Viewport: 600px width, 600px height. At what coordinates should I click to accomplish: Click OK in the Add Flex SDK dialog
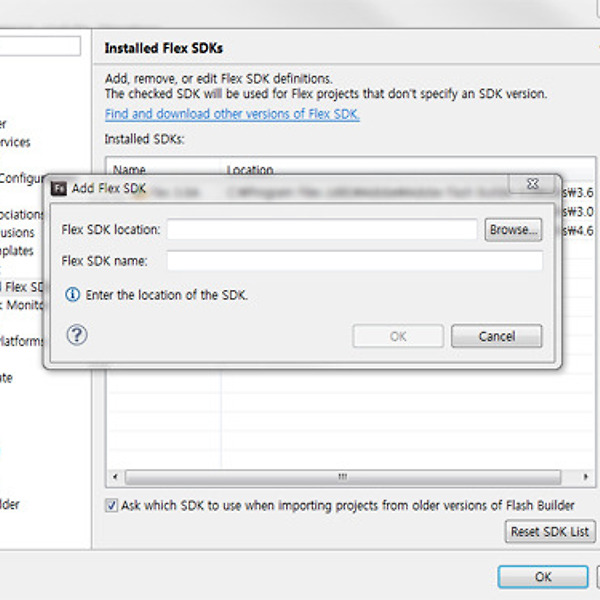click(x=398, y=336)
